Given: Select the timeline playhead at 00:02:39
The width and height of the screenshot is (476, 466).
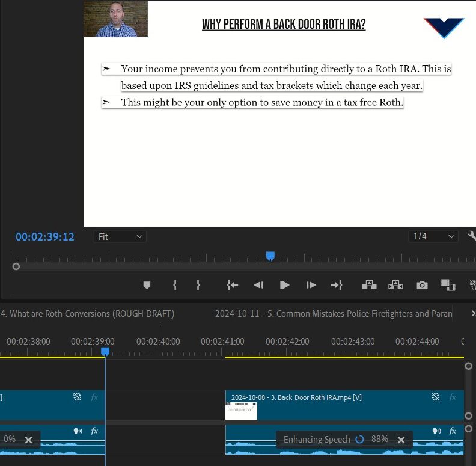Looking at the screenshot, I should click(105, 352).
